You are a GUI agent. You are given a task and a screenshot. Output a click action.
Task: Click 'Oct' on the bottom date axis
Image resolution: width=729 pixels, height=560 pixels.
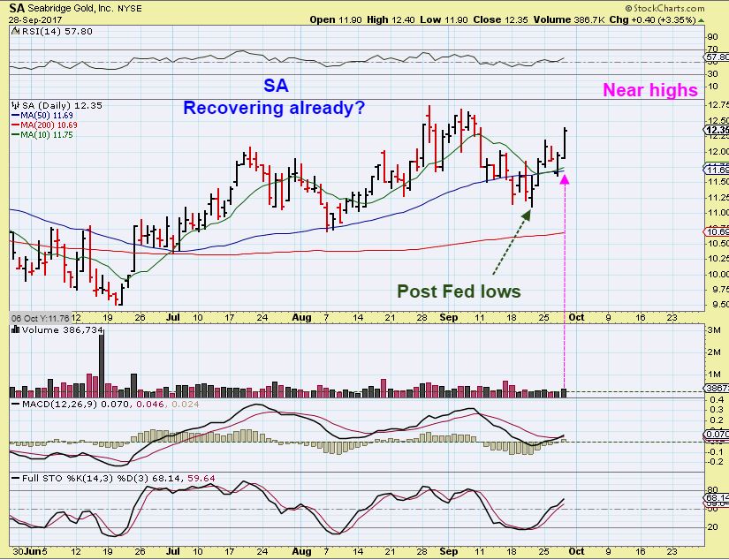pos(576,551)
